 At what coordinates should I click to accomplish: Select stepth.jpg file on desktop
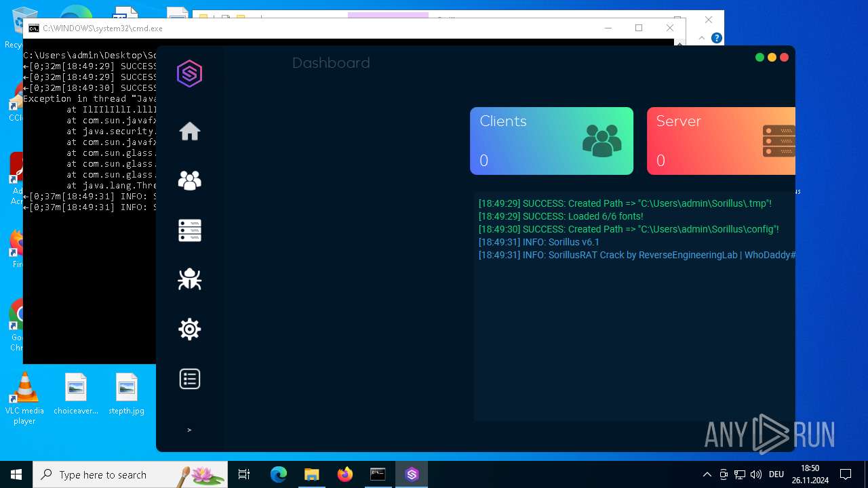[x=127, y=394]
